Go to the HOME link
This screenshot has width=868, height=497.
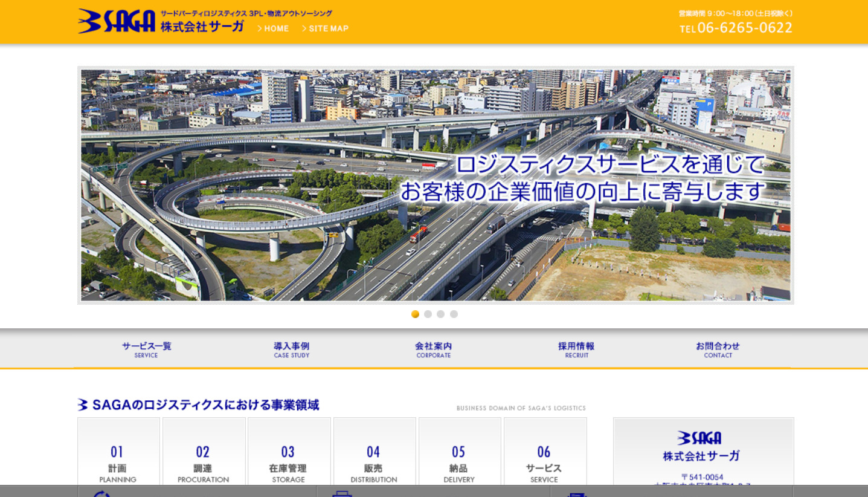click(273, 28)
